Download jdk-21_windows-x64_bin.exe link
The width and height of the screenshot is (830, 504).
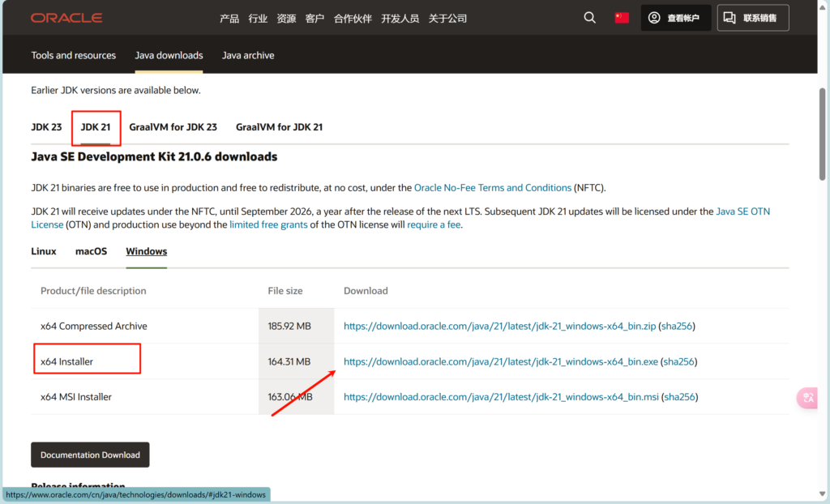pos(501,361)
